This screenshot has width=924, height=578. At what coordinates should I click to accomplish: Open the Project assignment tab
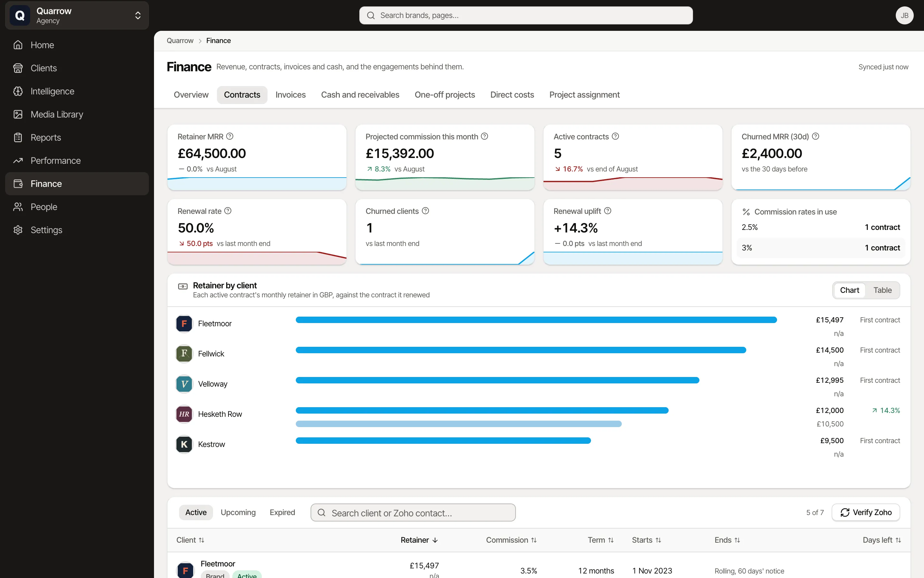[584, 95]
